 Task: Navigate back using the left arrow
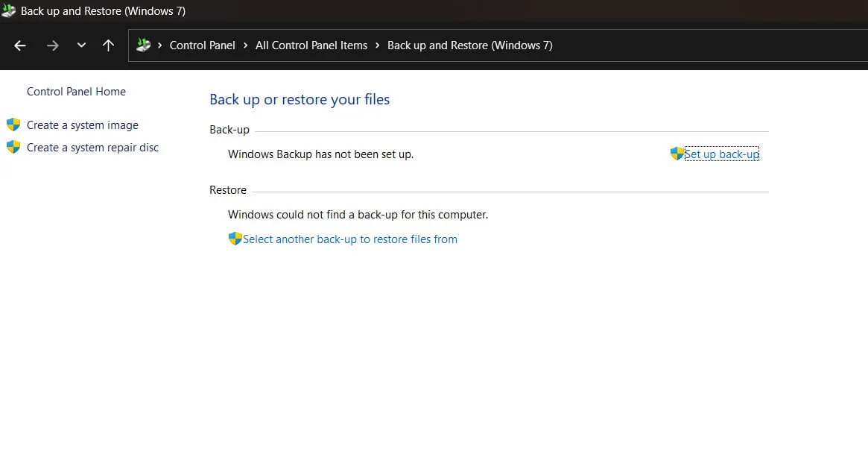pos(19,45)
